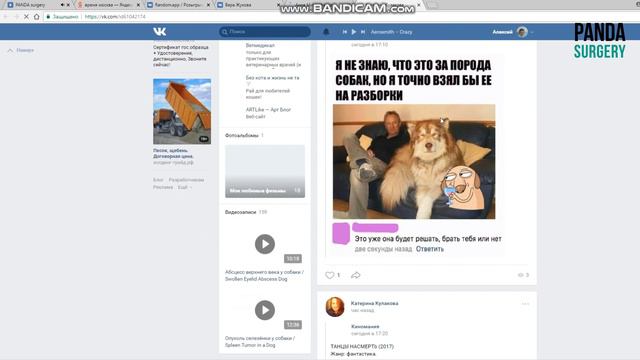Screen dimensions: 640x360
Task: Close the Random.app browser tab
Action: point(208,5)
